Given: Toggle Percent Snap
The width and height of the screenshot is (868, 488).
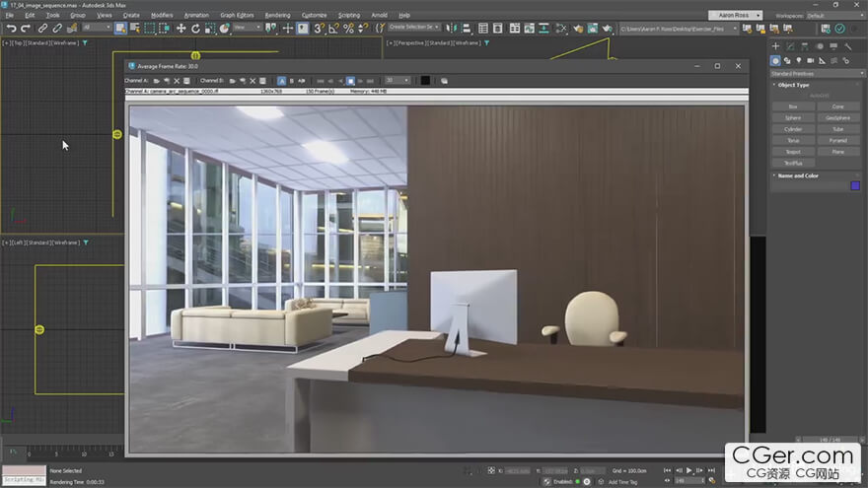Looking at the screenshot, I should [348, 29].
